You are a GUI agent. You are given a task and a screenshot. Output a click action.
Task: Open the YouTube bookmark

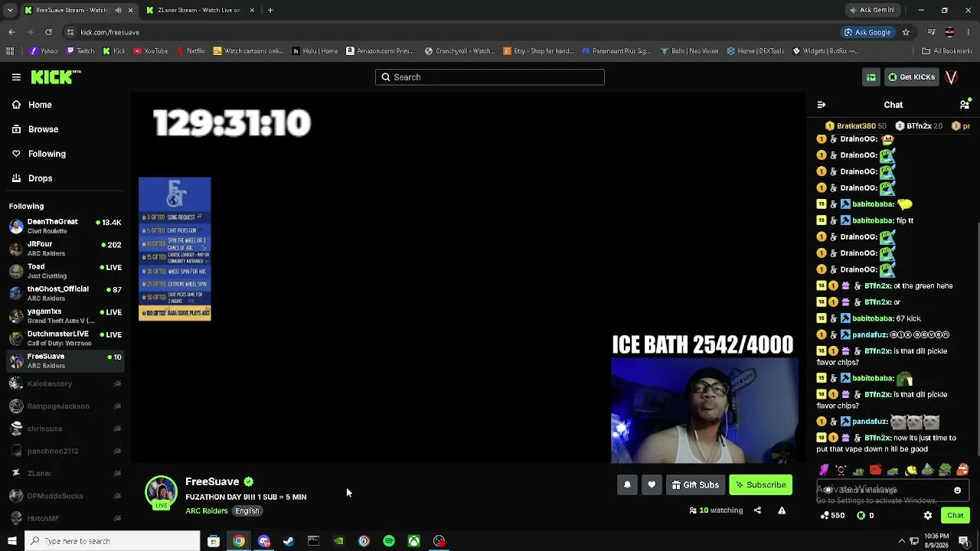(150, 51)
